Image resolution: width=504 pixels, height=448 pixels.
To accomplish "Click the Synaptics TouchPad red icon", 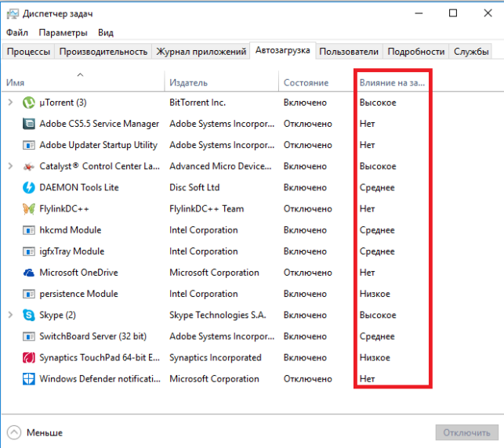I will (28, 358).
